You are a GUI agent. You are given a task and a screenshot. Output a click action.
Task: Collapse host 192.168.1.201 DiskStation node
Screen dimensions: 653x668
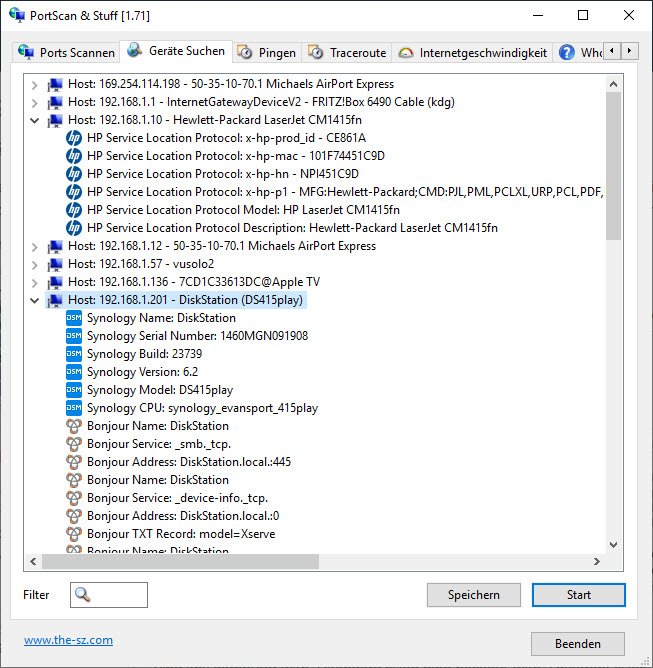[x=35, y=300]
